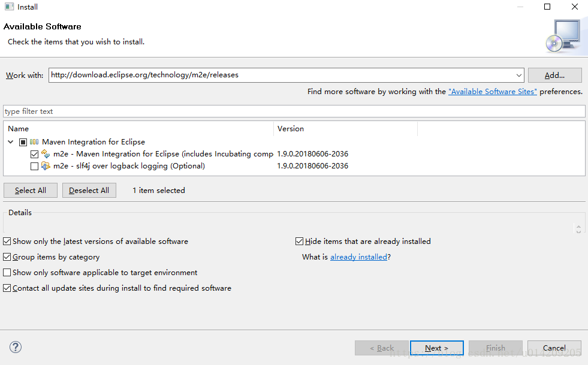Screen dimensions: 588x365
Task: Click version 1.9.0.20180606-2036 of slf4j row
Action: 312,166
